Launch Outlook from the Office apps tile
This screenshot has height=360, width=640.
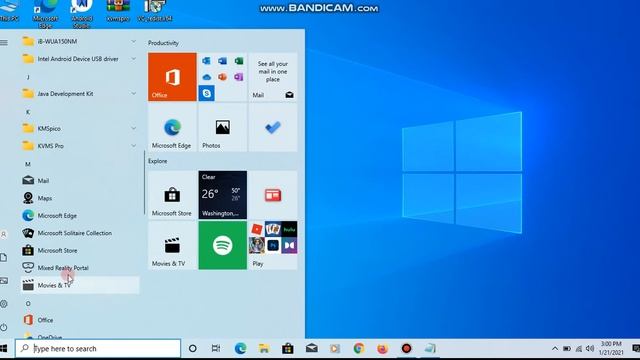tap(206, 61)
